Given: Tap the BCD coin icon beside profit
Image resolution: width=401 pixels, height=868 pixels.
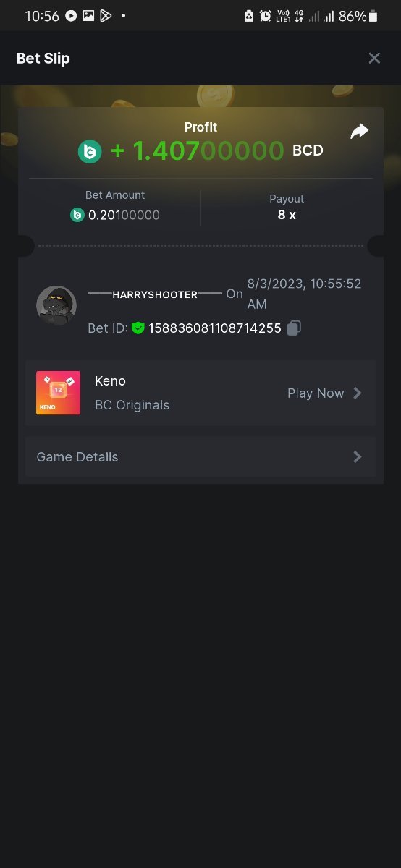Looking at the screenshot, I should pyautogui.click(x=90, y=151).
